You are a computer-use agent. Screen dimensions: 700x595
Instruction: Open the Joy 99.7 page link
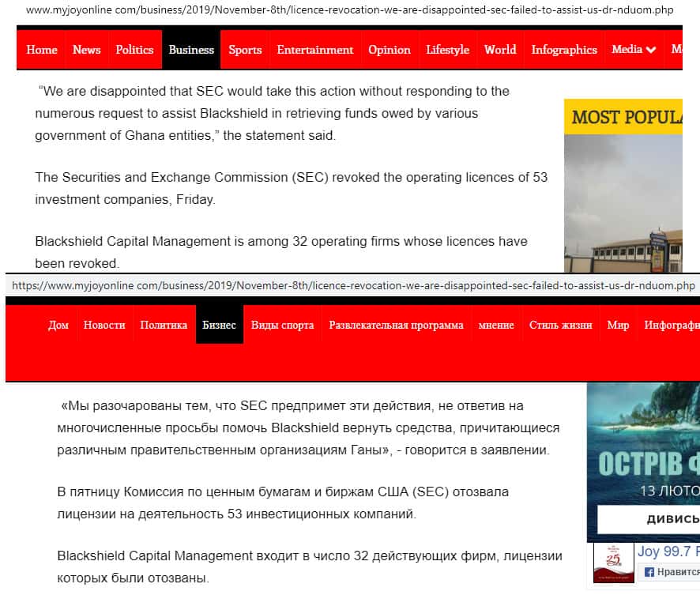[668, 552]
